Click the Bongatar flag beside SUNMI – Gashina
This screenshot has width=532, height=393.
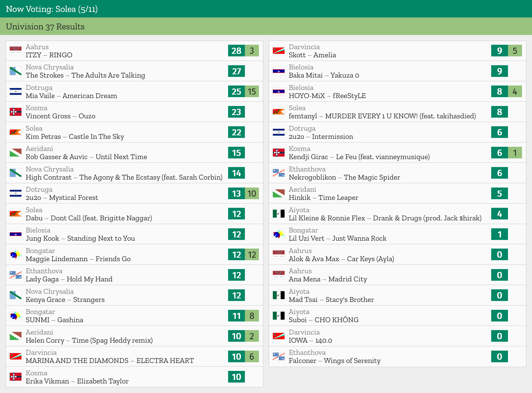[x=15, y=316]
